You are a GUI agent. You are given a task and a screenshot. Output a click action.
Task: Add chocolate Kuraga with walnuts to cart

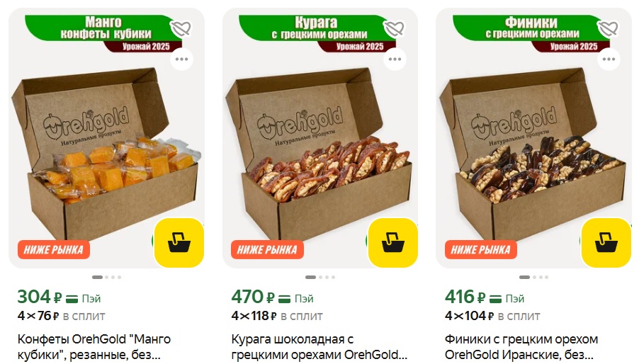point(393,243)
